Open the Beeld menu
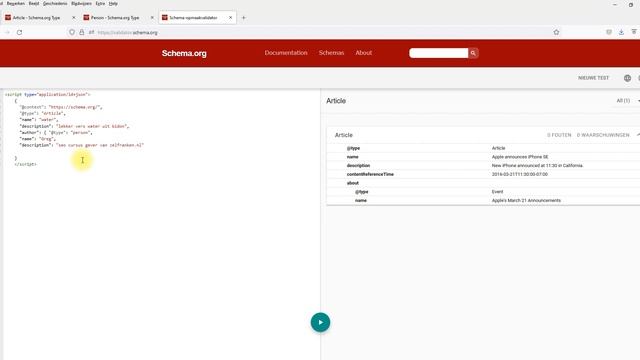 click(34, 3)
